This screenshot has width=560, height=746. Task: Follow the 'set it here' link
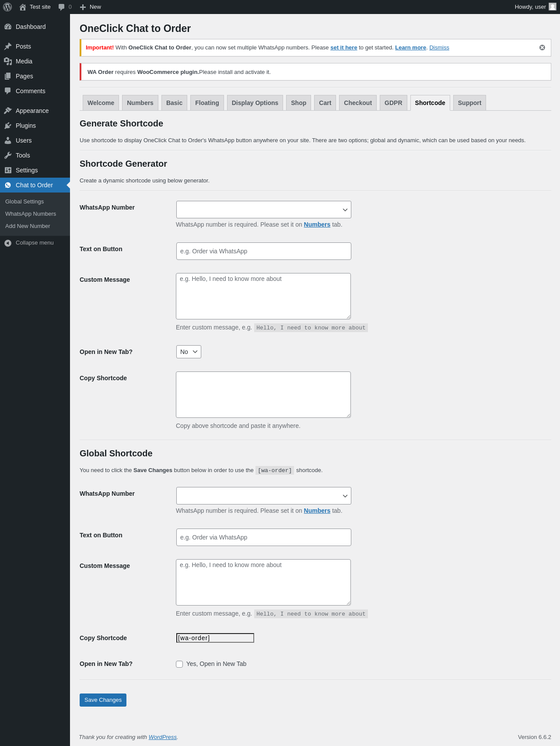pos(344,48)
